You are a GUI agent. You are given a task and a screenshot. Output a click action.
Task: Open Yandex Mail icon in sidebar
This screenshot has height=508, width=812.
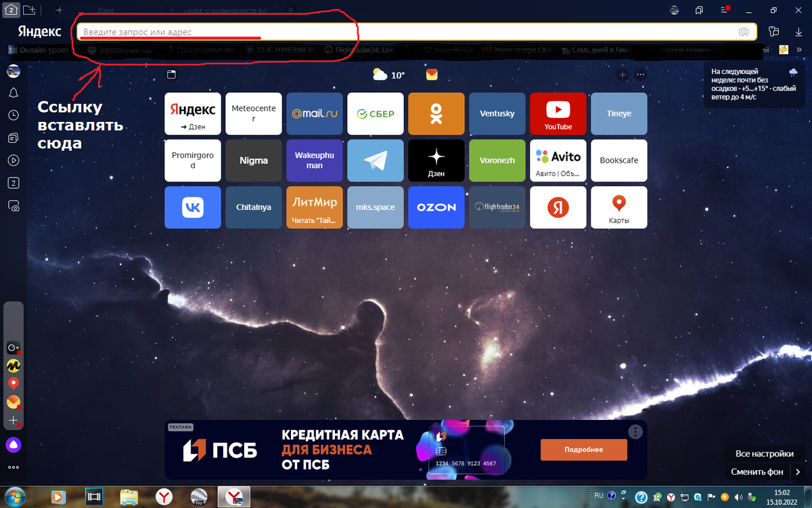pyautogui.click(x=13, y=402)
